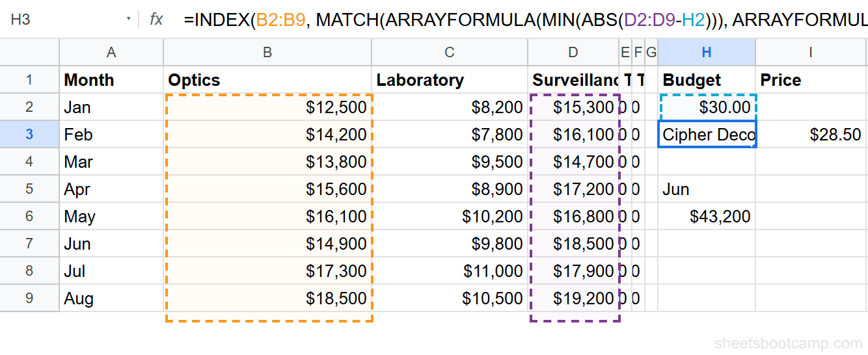Select column I header
The image size is (868, 355).
point(811,53)
